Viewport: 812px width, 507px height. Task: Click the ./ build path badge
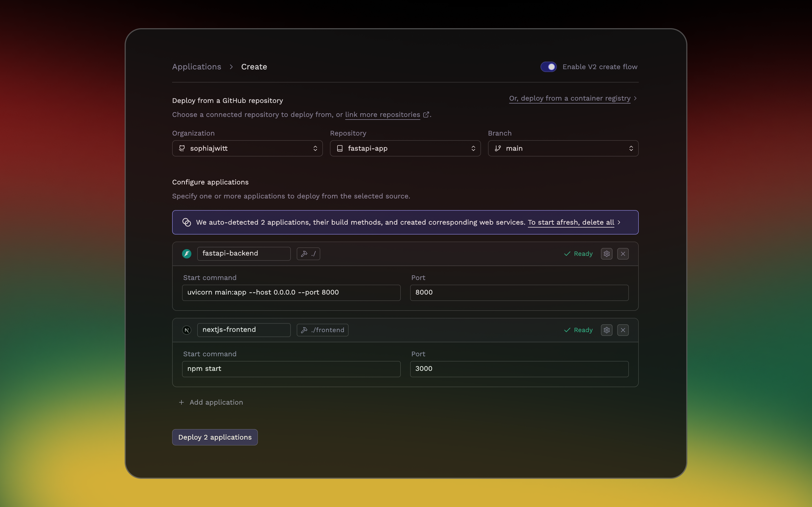pyautogui.click(x=308, y=254)
